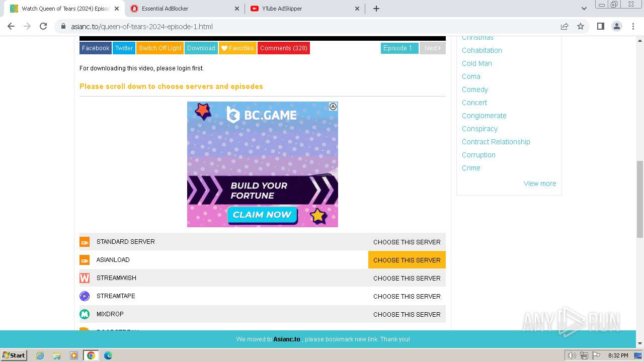Open Microsoft Edge from the taskbar
The width and height of the screenshot is (644, 362).
[108, 355]
